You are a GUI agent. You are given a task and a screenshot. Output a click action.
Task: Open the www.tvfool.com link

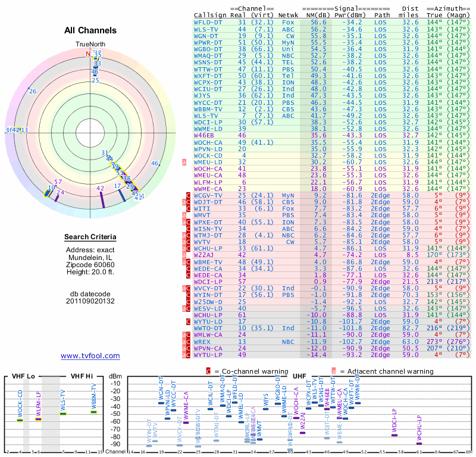(x=90, y=356)
